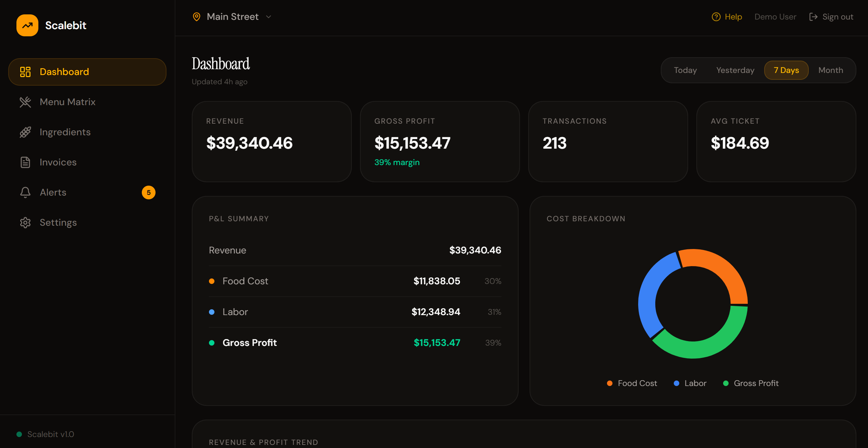Click the Dashboard grid icon in sidebar
The image size is (868, 448).
(x=25, y=72)
